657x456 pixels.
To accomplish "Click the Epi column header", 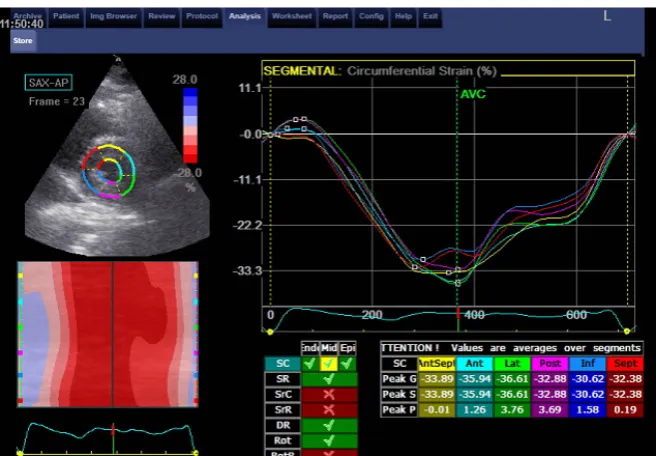I will pyautogui.click(x=347, y=348).
